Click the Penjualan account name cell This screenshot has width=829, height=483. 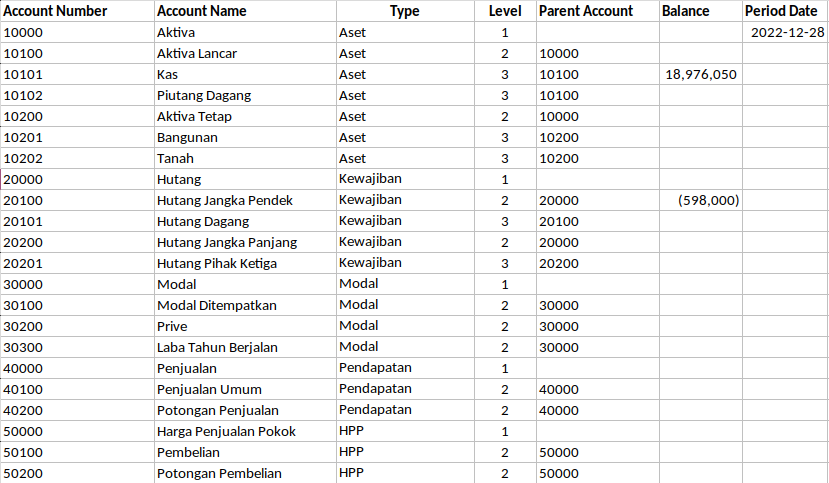[245, 368]
